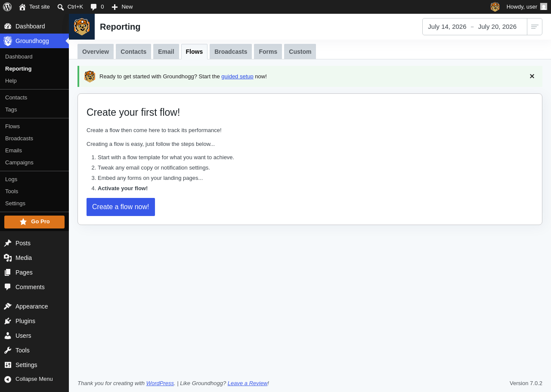
Task: Open Flows in Groundhogg submenu
Action: point(34,127)
